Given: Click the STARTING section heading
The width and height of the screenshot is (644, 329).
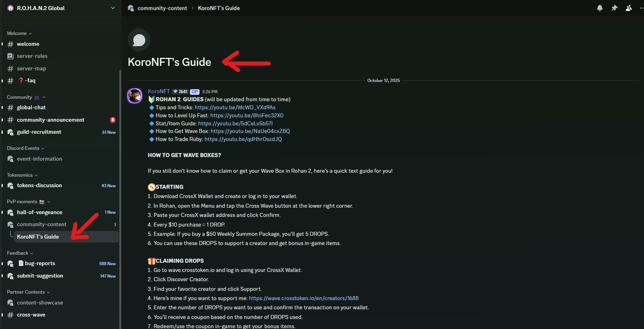Looking at the screenshot, I should 170,187.
